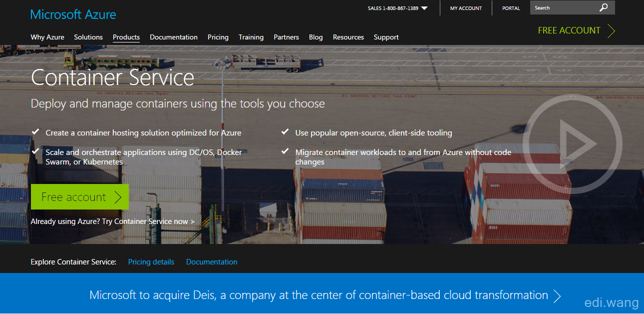The image size is (644, 314).
Task: Open the Partners menu item
Action: click(286, 37)
